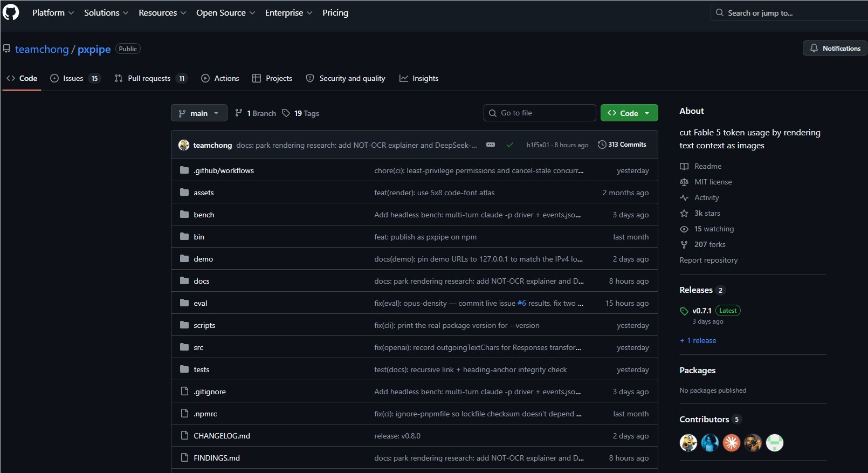Click the commits history clock icon
This screenshot has height=473, width=868.
click(x=602, y=145)
